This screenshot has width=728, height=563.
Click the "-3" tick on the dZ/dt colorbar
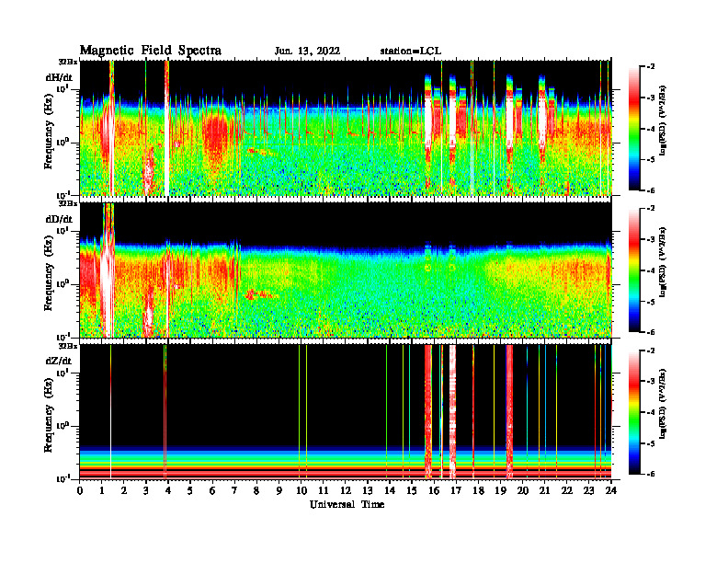(x=650, y=381)
